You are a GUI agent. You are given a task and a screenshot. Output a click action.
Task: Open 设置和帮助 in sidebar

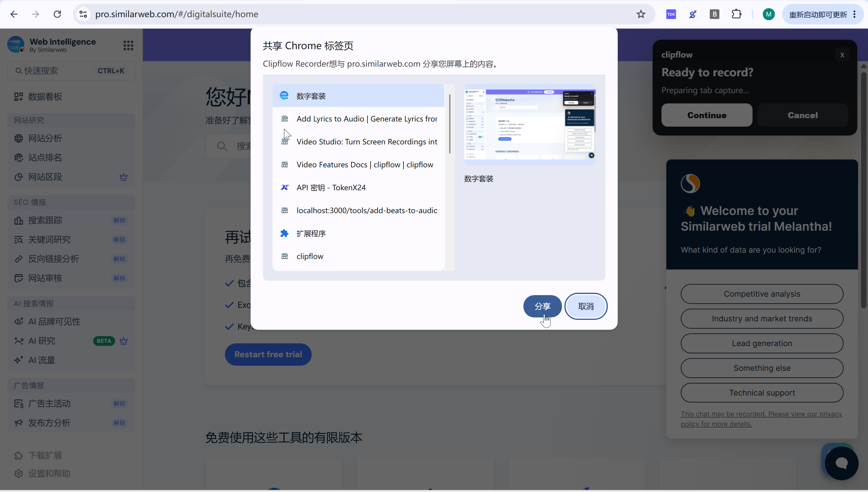tap(71, 474)
